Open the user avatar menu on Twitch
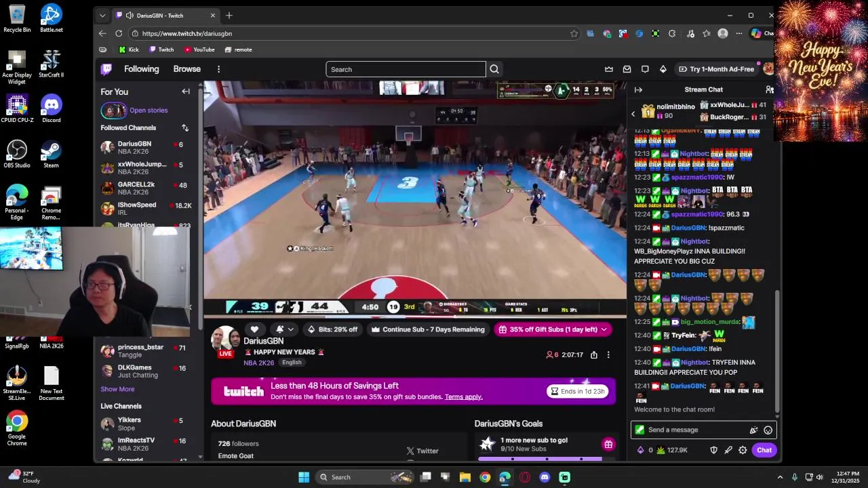 pyautogui.click(x=768, y=69)
